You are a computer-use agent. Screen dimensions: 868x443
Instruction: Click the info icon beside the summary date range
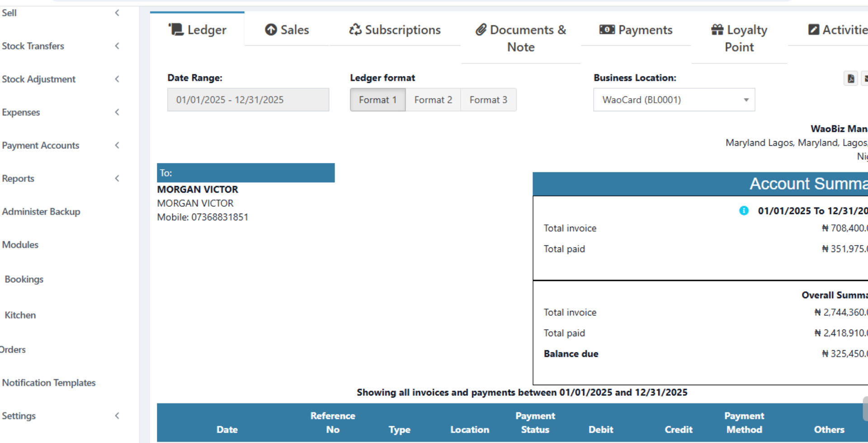point(744,210)
